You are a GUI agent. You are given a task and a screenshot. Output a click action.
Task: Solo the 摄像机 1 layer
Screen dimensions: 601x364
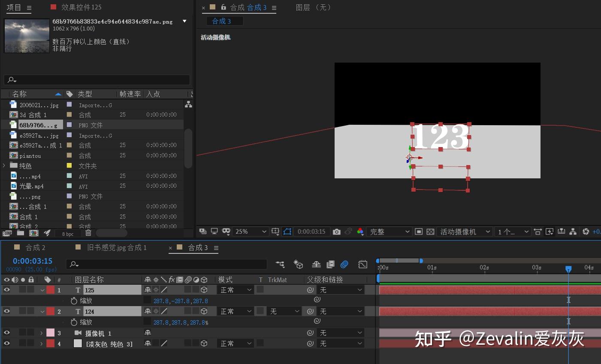click(x=24, y=333)
